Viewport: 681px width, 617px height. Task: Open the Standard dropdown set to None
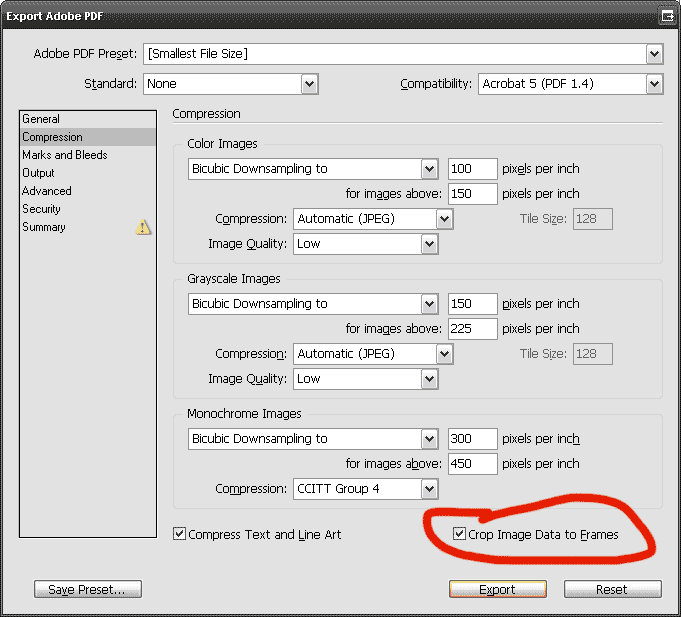(x=231, y=84)
